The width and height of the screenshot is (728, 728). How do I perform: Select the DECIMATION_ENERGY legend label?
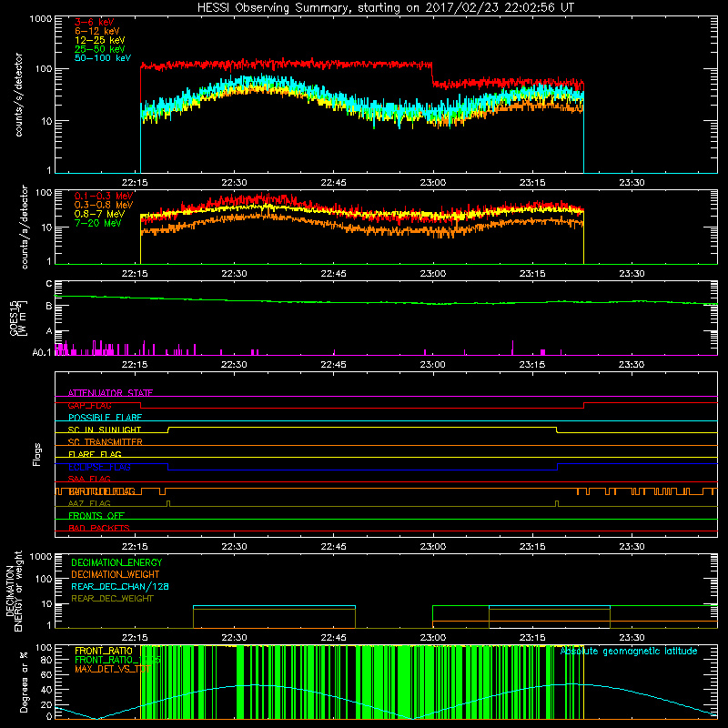pos(116,562)
